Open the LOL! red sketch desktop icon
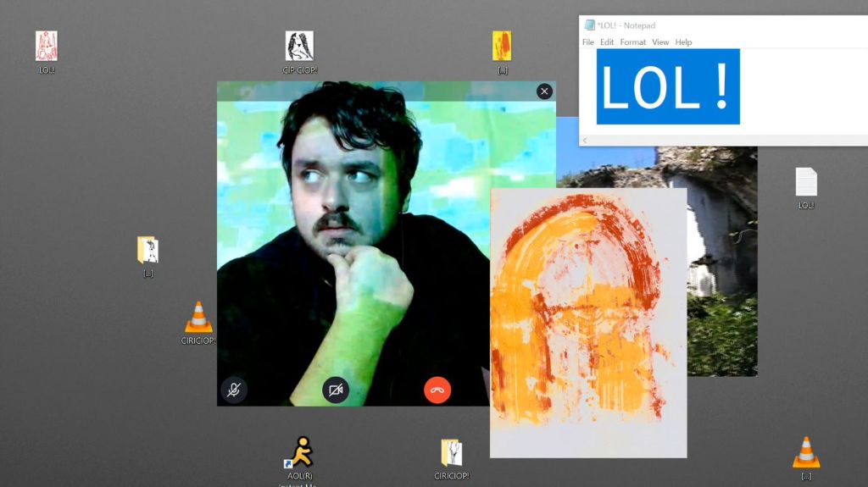Viewport: 868px width, 487px height. [x=47, y=47]
